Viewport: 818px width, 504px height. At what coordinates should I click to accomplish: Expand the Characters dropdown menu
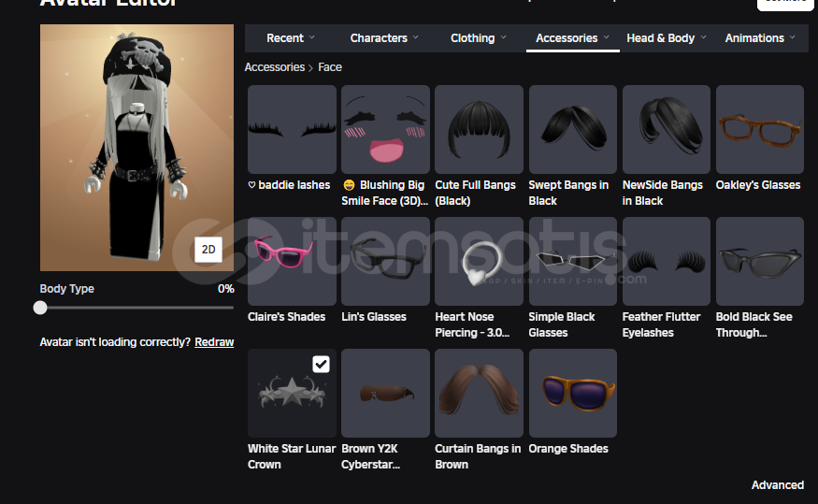[x=384, y=38]
